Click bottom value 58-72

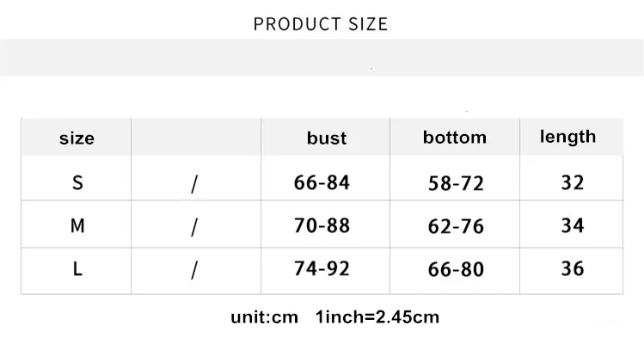click(x=456, y=183)
